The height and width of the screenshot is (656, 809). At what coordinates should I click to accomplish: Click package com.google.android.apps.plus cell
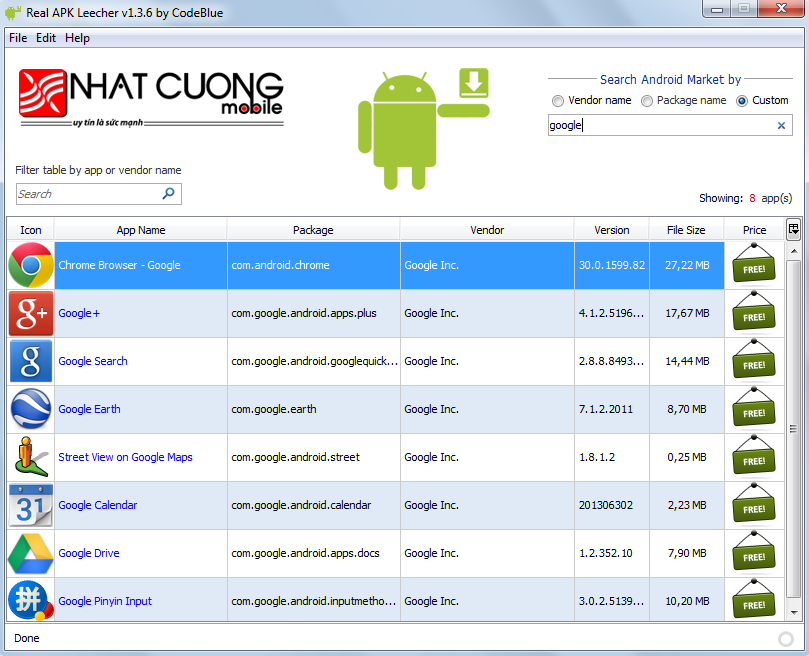pos(314,313)
